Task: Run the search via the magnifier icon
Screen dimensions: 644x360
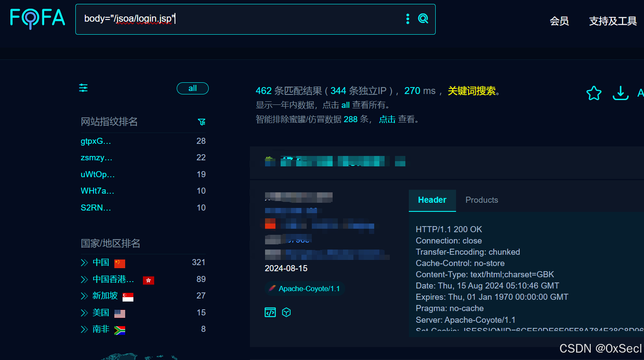Action: tap(423, 19)
